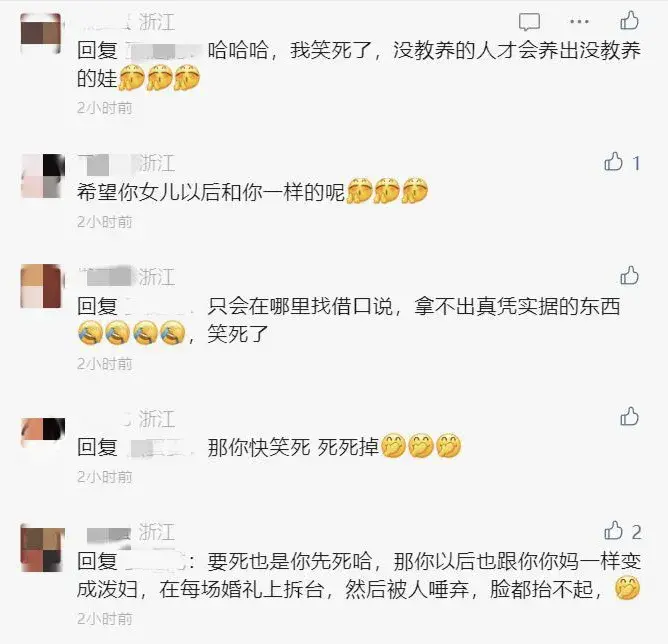Open username of third commenter from 浙江
The height and width of the screenshot is (644, 668).
click(107, 277)
